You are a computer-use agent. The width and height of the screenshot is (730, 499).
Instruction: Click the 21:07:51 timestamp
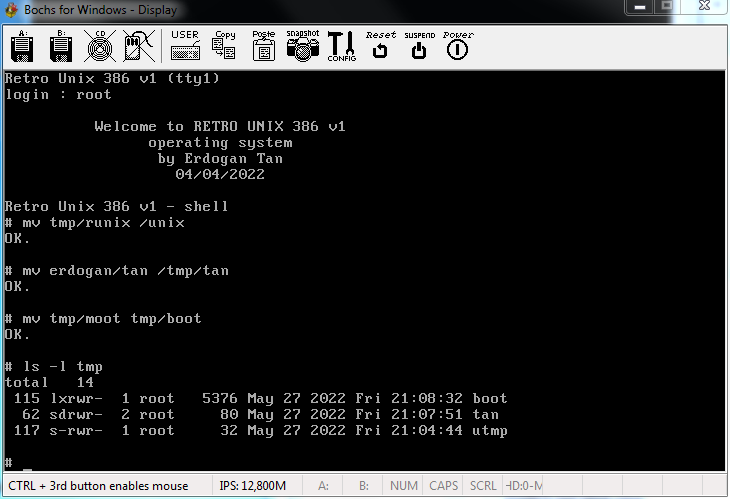pos(426,414)
